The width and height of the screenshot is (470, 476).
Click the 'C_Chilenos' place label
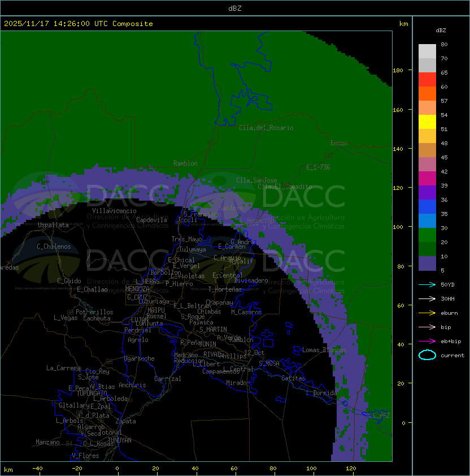(x=54, y=246)
